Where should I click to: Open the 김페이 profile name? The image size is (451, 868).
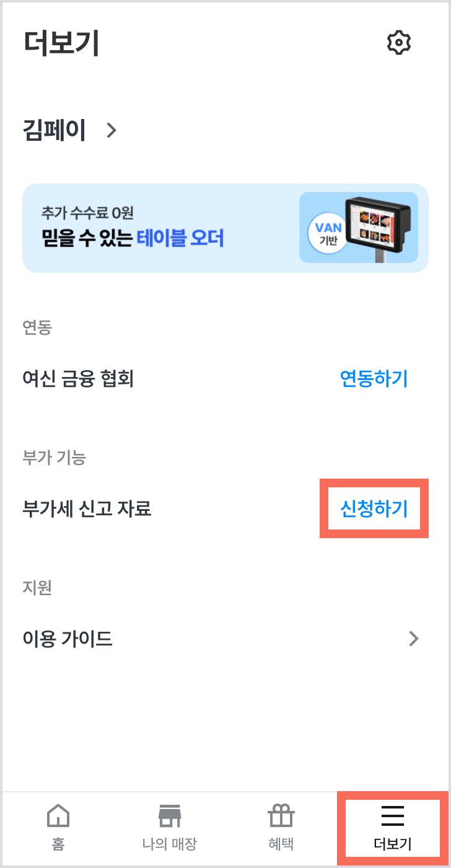click(55, 130)
